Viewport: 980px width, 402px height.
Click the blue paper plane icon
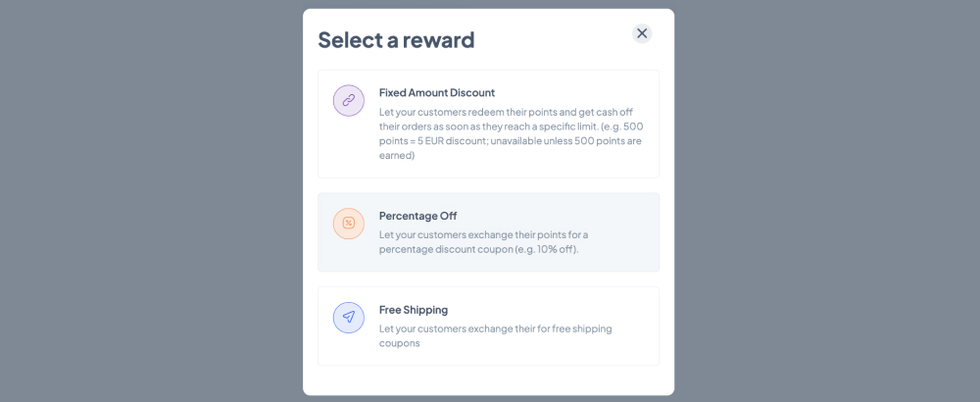[x=349, y=318]
